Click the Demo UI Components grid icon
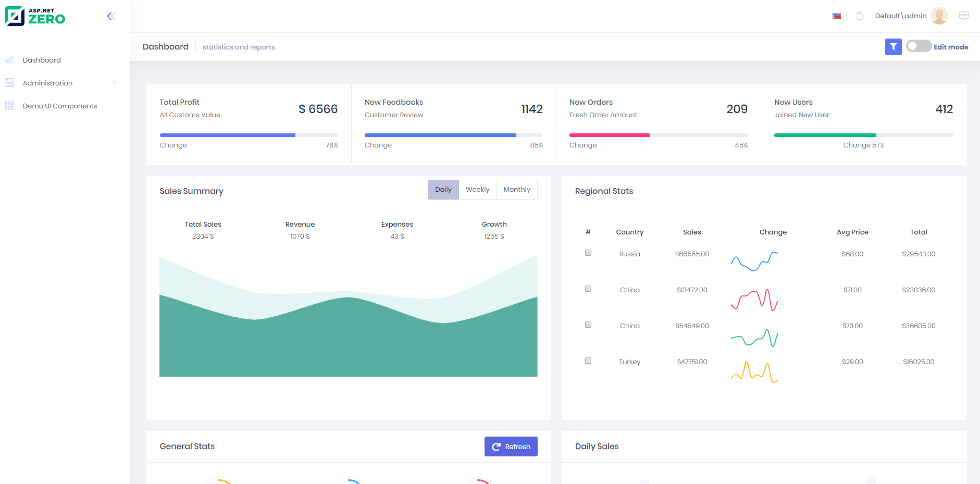 [9, 105]
